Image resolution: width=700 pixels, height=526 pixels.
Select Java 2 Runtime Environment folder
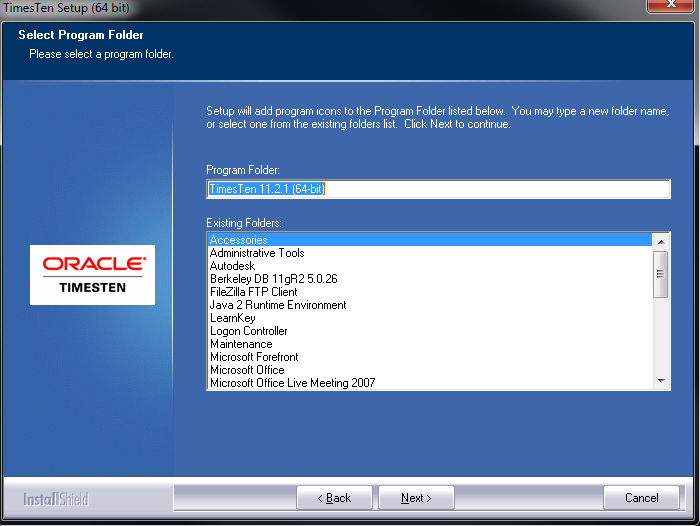pos(430,305)
